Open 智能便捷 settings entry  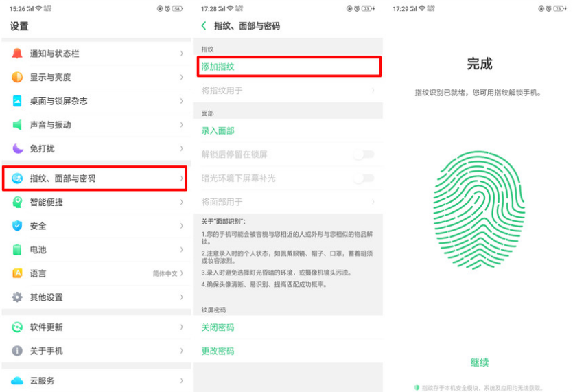(97, 203)
